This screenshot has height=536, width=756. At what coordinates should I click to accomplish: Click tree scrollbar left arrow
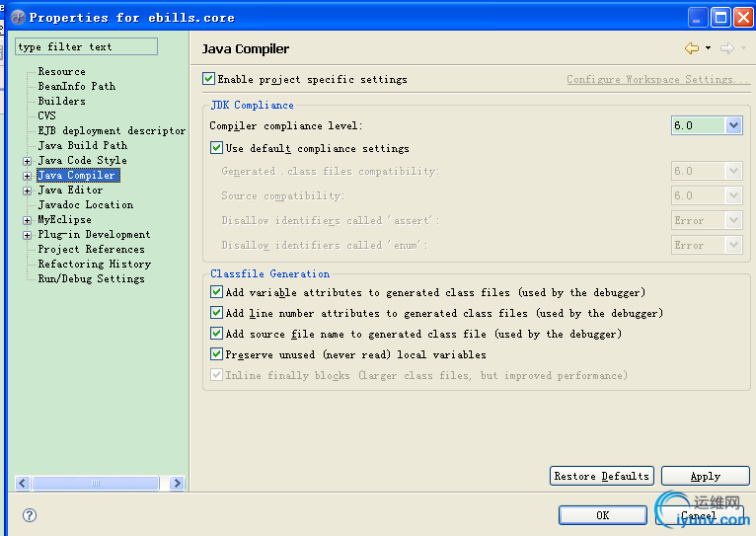pyautogui.click(x=23, y=483)
